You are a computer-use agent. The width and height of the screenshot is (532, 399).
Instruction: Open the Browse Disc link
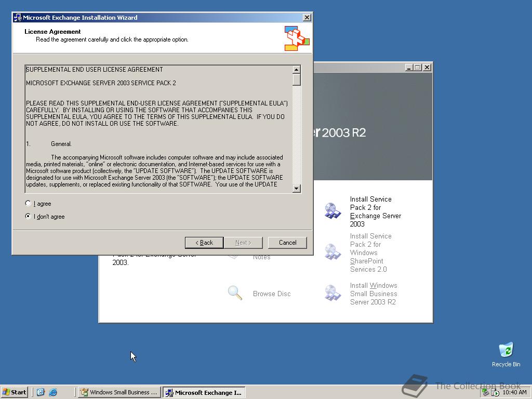tap(272, 294)
